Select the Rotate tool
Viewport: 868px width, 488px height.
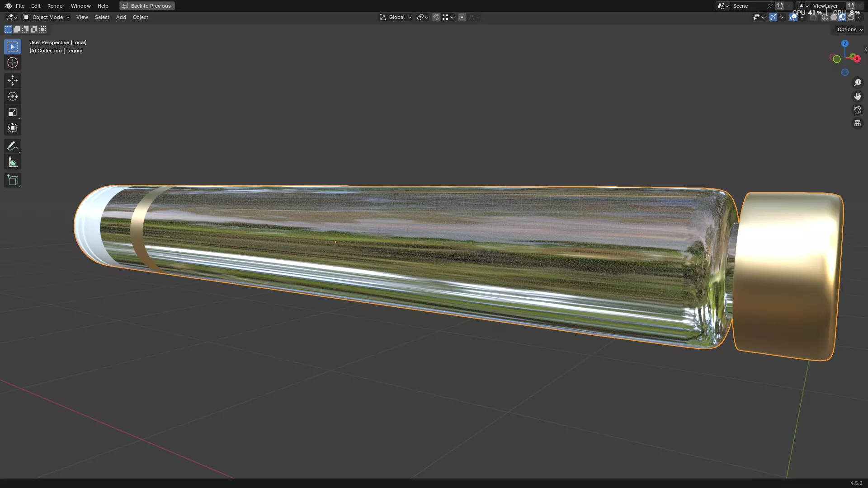[12, 96]
